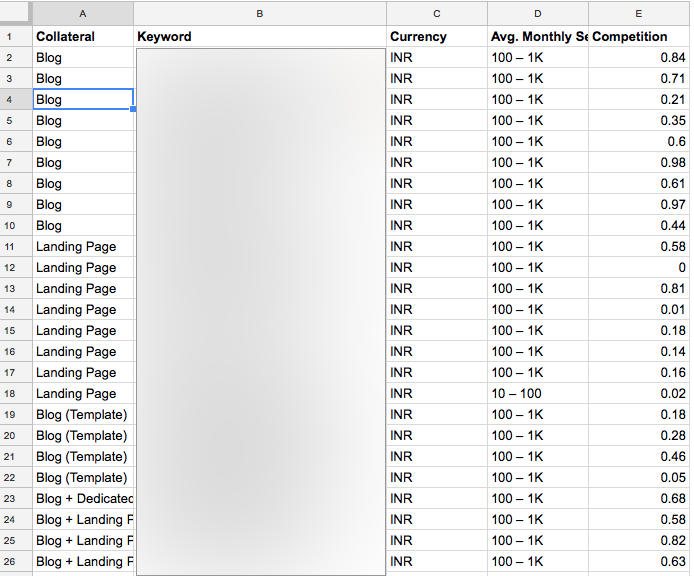Click the competition cell showing 0.84
The image size is (694, 576).
[639, 58]
